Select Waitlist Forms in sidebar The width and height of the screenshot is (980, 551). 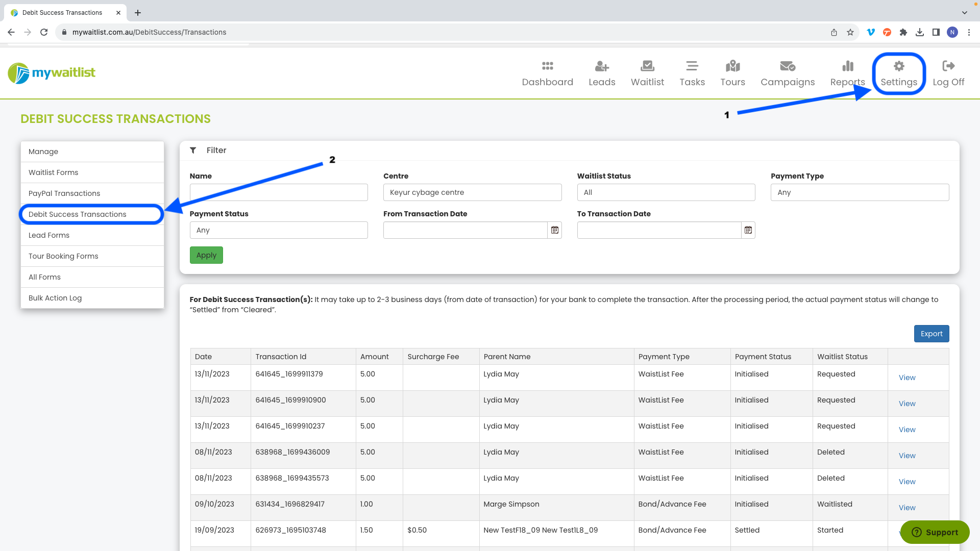click(92, 172)
